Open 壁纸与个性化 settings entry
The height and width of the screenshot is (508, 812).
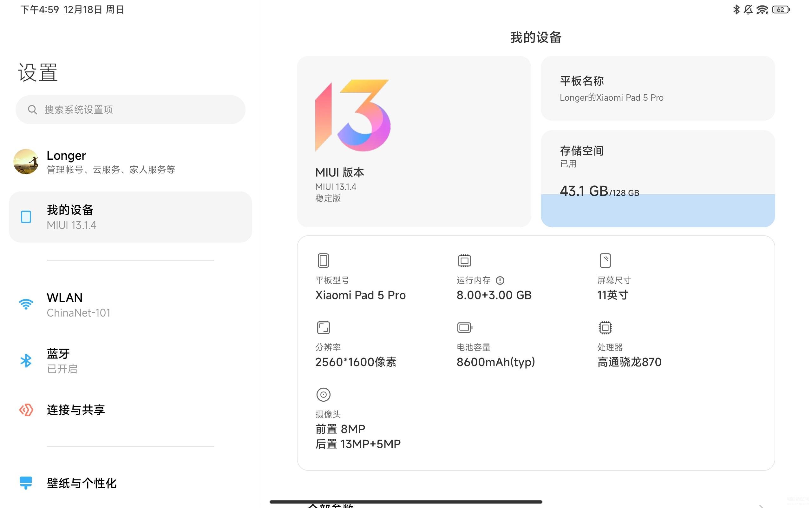(x=130, y=483)
